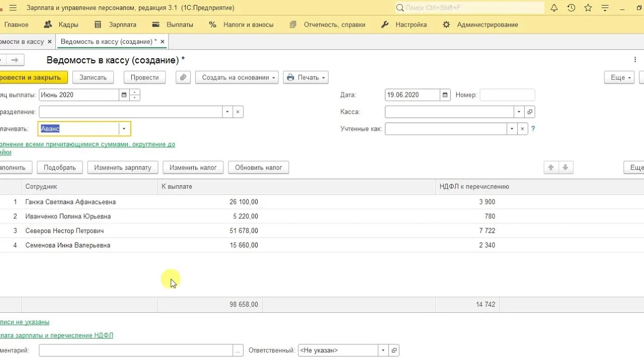644x362 pixels.
Task: Click Изменить зарплату button
Action: click(x=123, y=167)
